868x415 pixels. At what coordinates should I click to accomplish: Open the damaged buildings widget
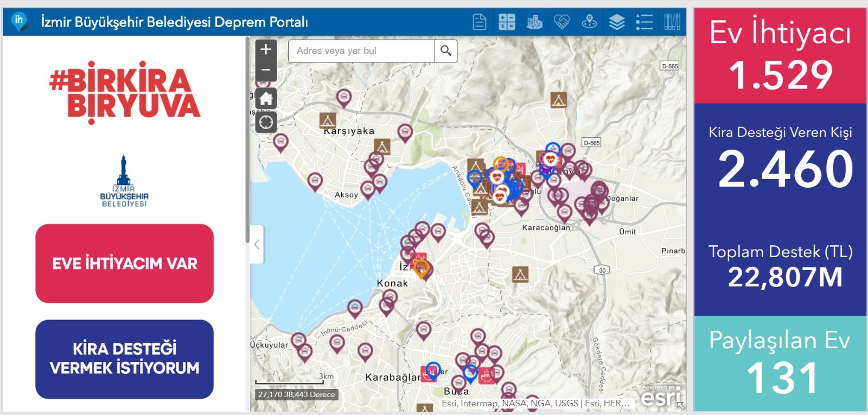[x=534, y=22]
